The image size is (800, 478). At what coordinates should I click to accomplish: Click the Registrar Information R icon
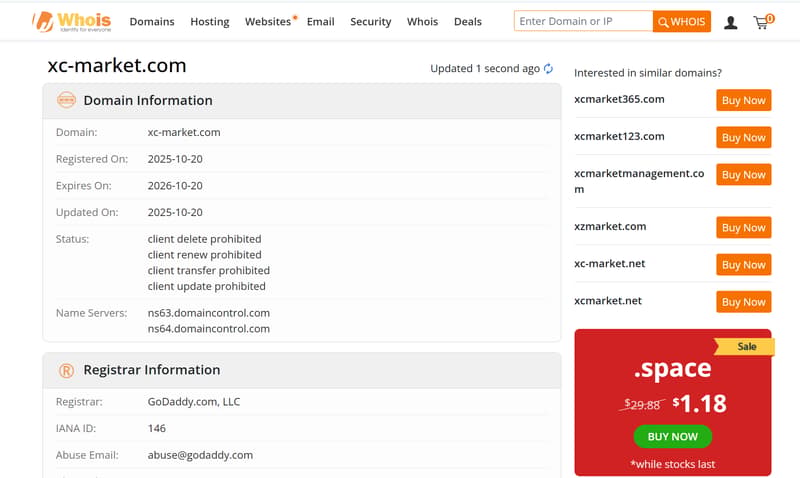tap(66, 370)
